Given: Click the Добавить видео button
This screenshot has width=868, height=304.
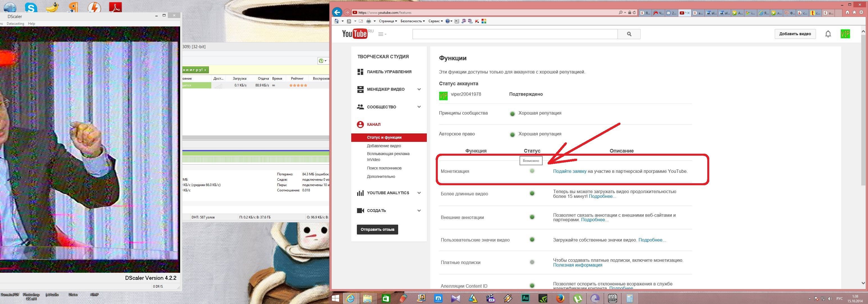Looking at the screenshot, I should click(x=795, y=34).
